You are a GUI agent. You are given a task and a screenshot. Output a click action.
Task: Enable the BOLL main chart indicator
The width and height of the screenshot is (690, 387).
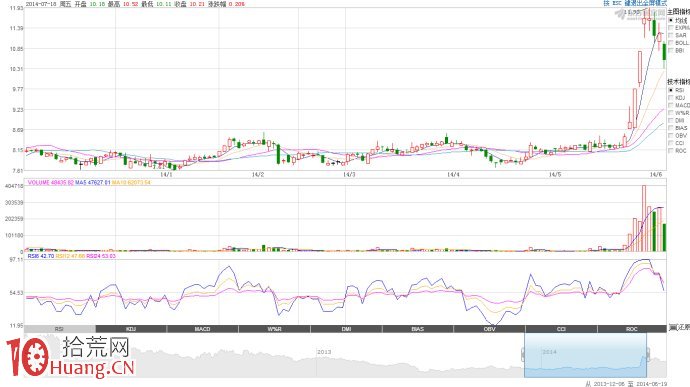[x=671, y=43]
